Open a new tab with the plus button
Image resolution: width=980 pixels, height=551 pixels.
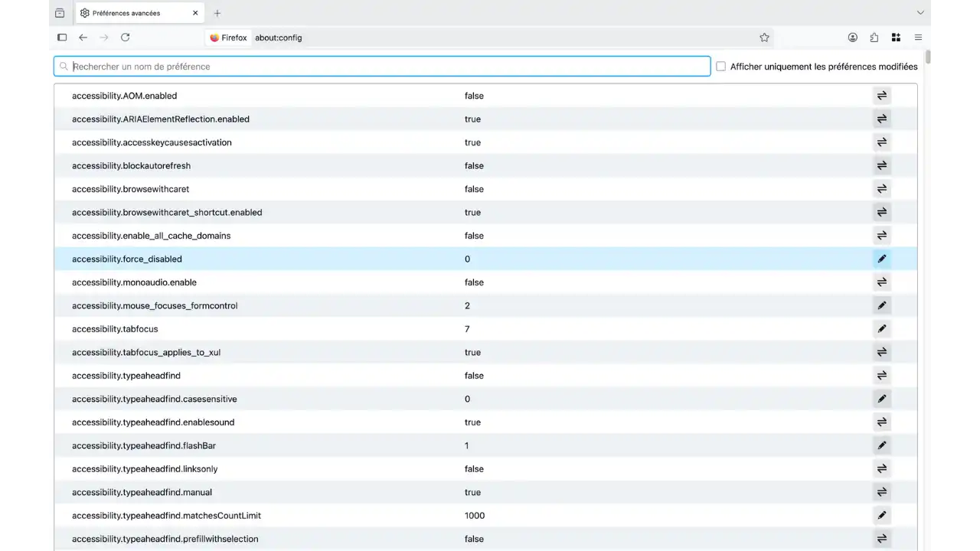tap(217, 13)
